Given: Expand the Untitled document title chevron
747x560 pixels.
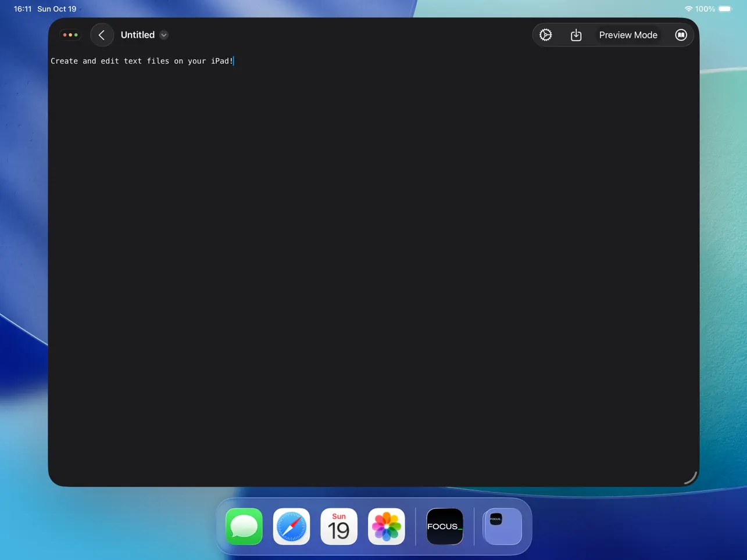Looking at the screenshot, I should [x=163, y=35].
